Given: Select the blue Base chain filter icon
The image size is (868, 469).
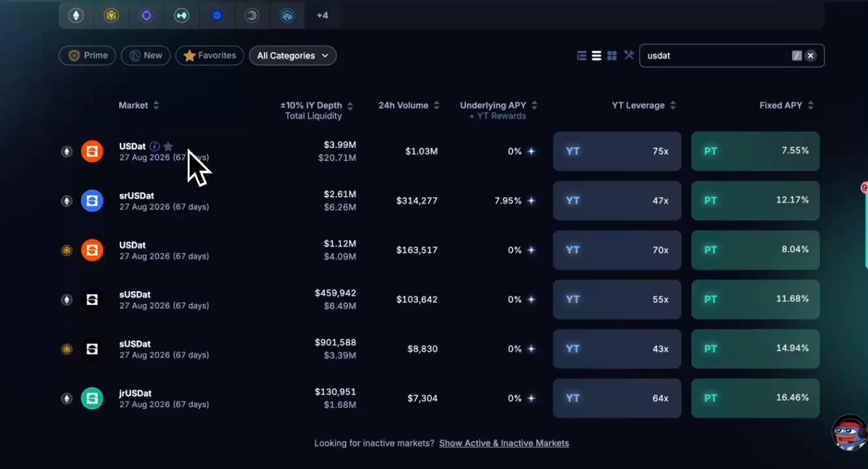Looking at the screenshot, I should [216, 14].
